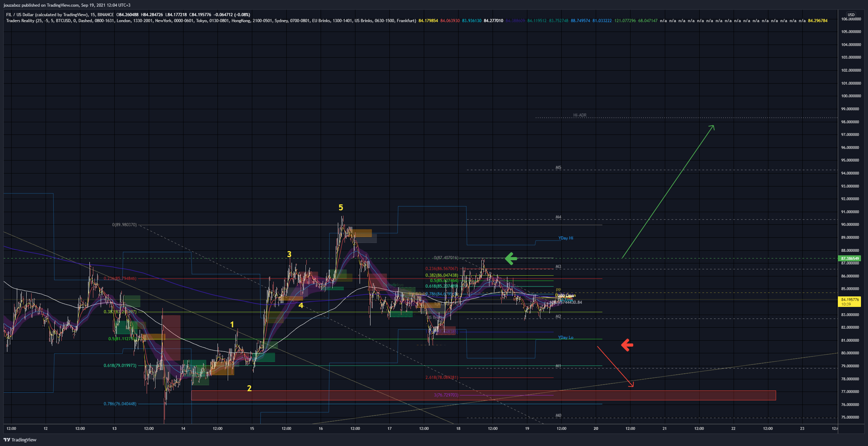This screenshot has height=446, width=868.
Task: Select the 0(87.407016) Fibonacci label
Action: pos(446,258)
